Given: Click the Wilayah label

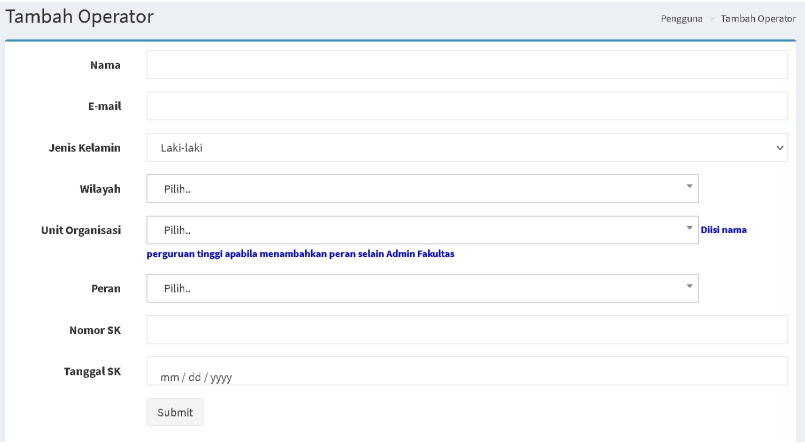Looking at the screenshot, I should coord(100,189).
